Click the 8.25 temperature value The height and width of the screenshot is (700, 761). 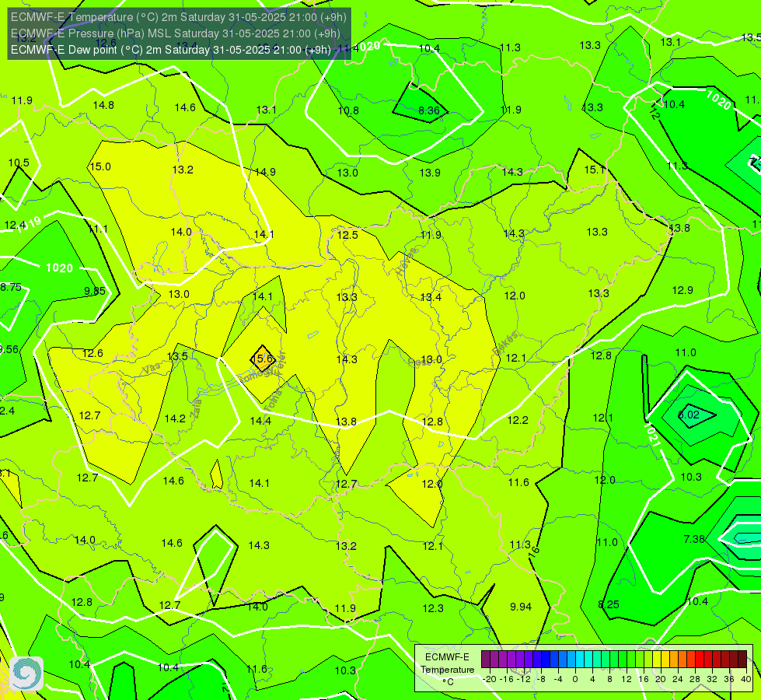tap(609, 604)
